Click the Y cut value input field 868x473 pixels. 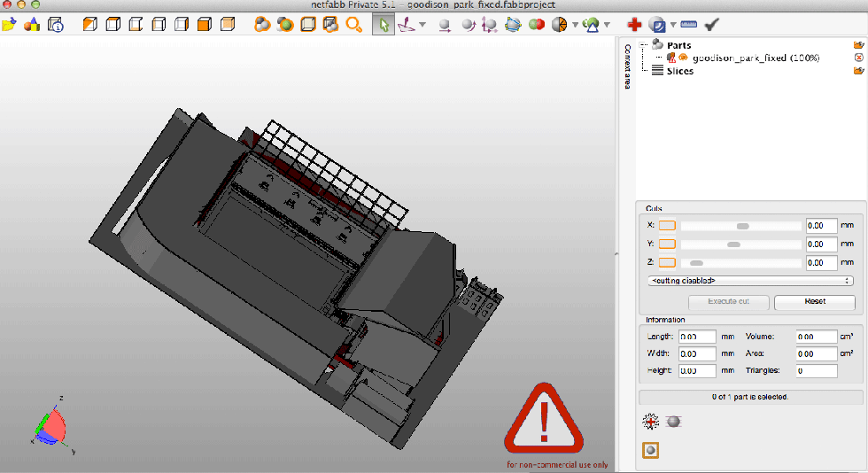[x=821, y=244]
